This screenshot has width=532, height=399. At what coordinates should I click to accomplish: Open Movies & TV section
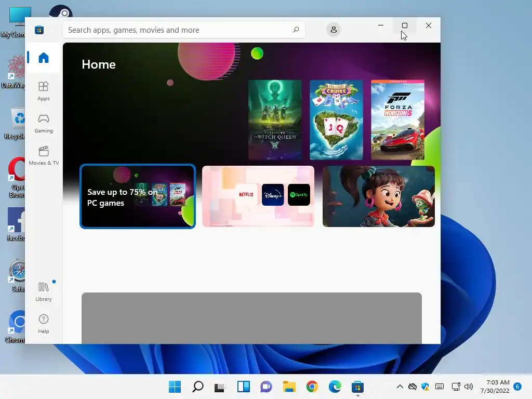[44, 155]
